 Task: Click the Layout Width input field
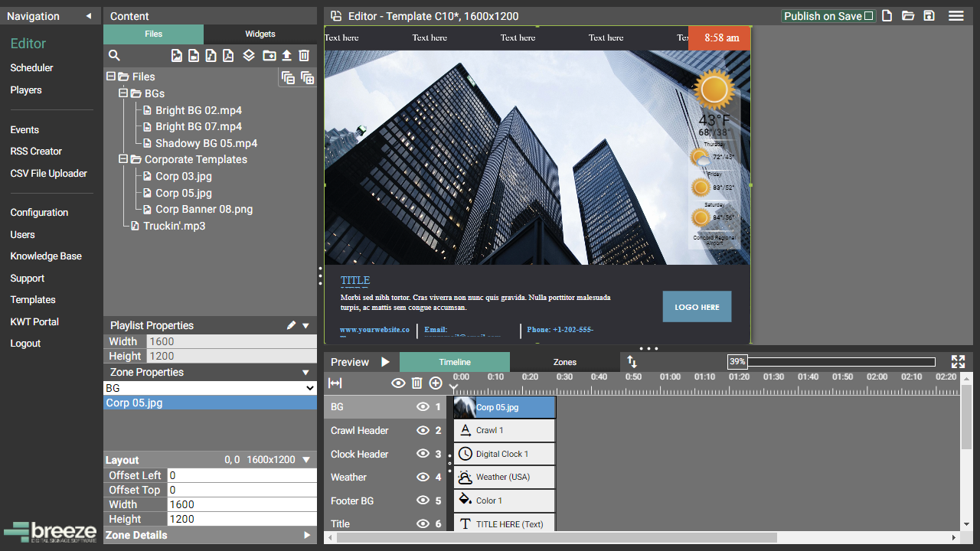tap(242, 504)
